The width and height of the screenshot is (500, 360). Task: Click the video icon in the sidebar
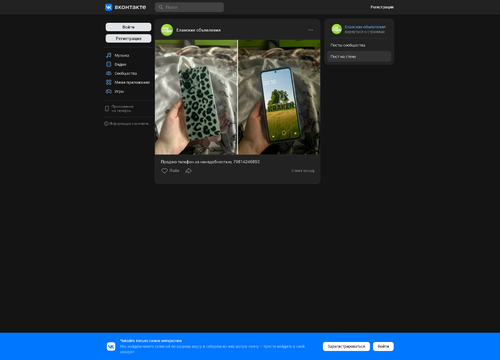coord(109,64)
